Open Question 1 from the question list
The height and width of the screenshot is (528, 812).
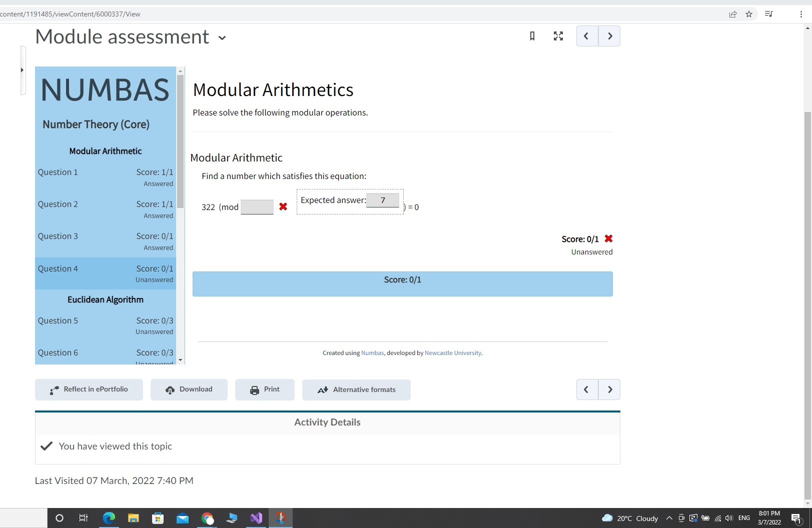(x=58, y=172)
